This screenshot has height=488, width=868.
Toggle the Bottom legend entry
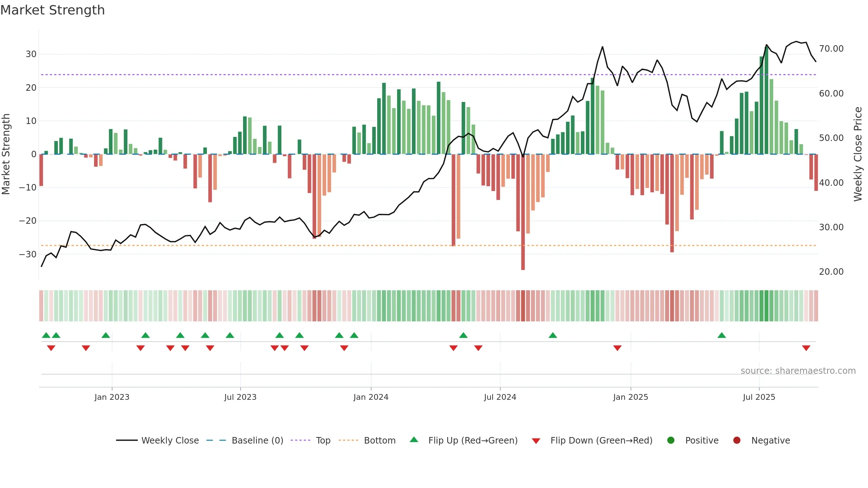click(367, 440)
